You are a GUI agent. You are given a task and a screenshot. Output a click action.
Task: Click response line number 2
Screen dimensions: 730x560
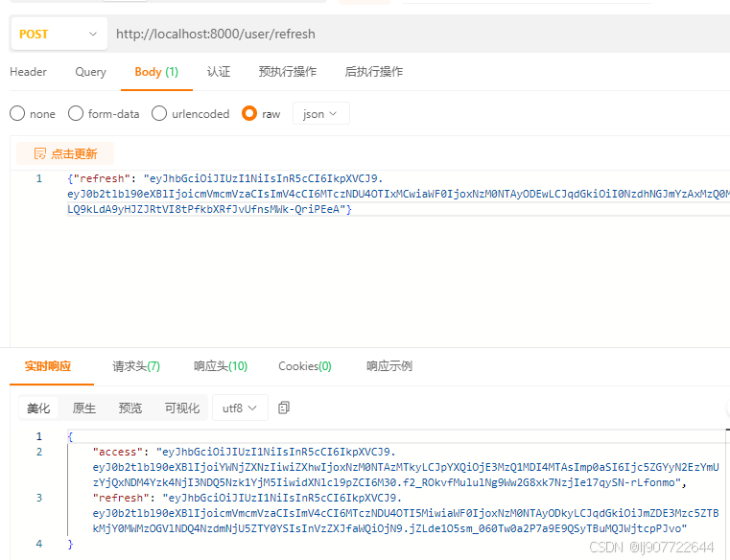[39, 452]
